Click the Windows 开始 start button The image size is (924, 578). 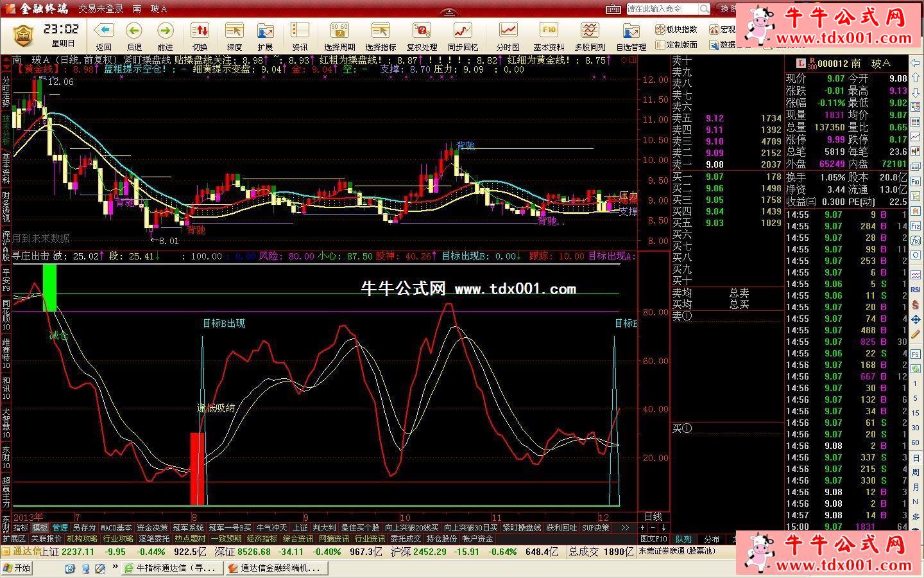click(17, 568)
